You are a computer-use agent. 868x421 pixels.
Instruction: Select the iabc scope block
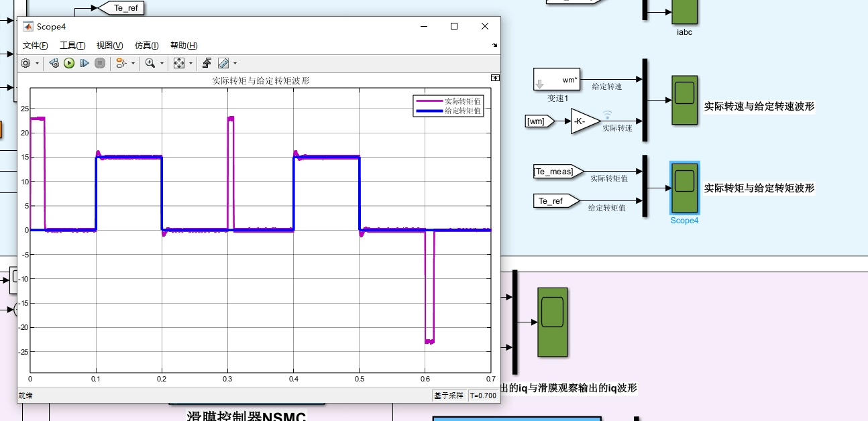point(684,11)
